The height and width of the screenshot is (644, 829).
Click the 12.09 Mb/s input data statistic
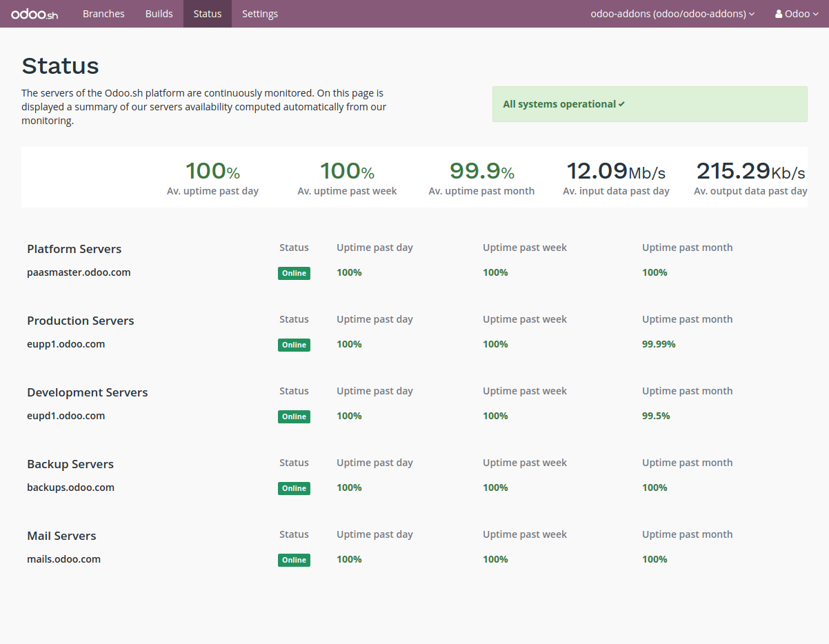pos(616,171)
